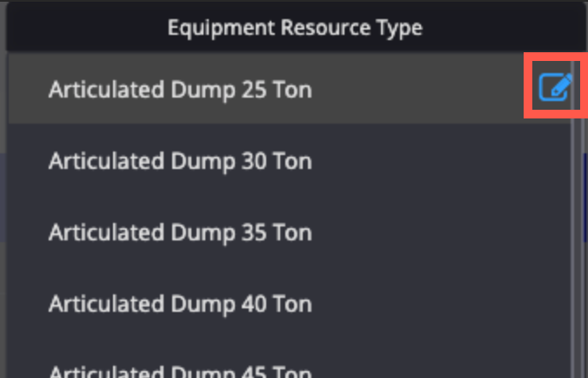Select the Articulated Dump 25 Ton row
Screen dimensions: 588x378
[x=289, y=89]
